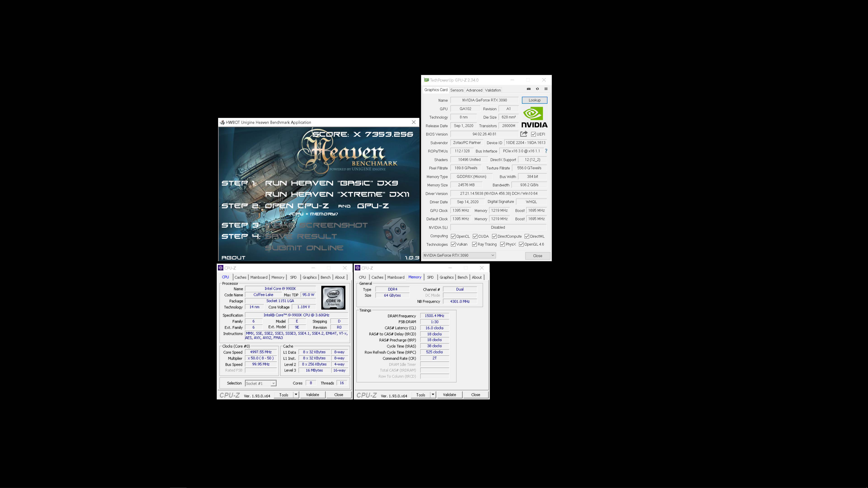Open Graphics tab in the CPU window
This screenshot has height=488, width=868.
(310, 277)
